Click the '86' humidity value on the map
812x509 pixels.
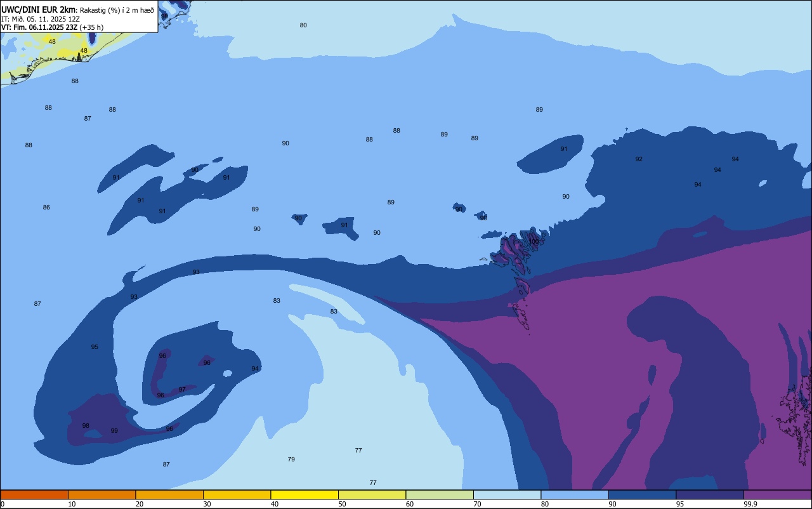(46, 208)
